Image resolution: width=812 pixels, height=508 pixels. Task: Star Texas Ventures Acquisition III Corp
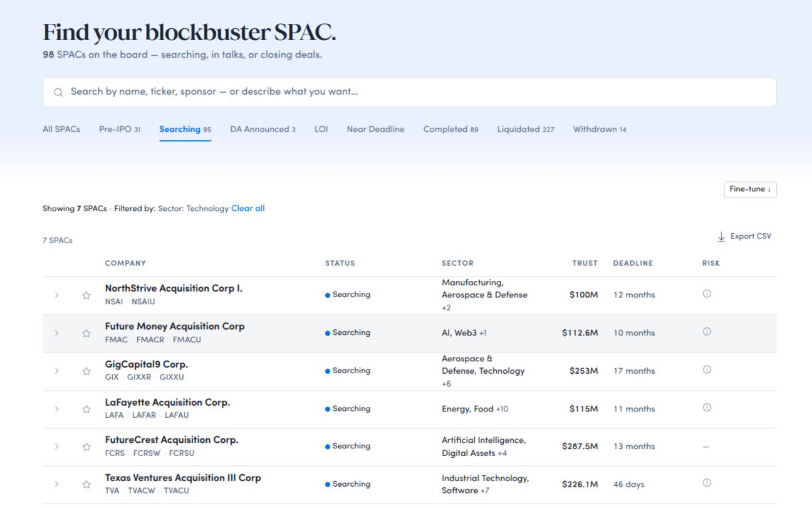pyautogui.click(x=86, y=484)
